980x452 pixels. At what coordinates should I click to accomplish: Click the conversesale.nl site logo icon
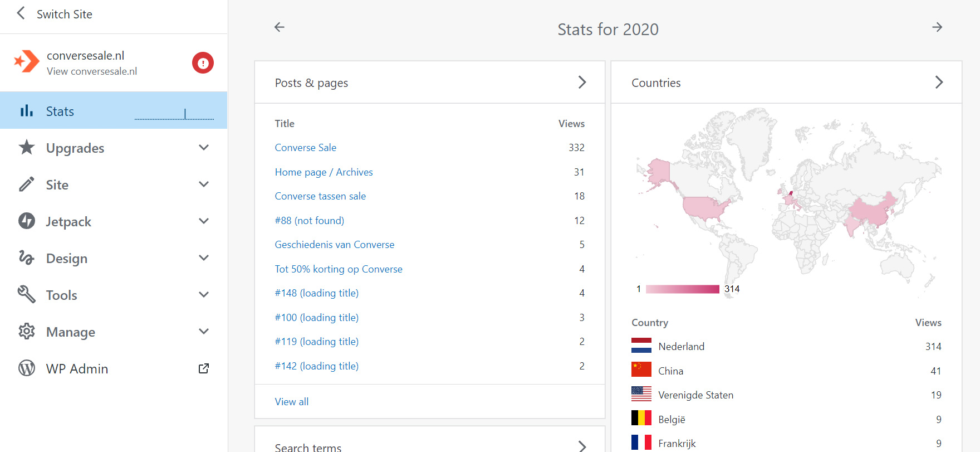pos(27,62)
